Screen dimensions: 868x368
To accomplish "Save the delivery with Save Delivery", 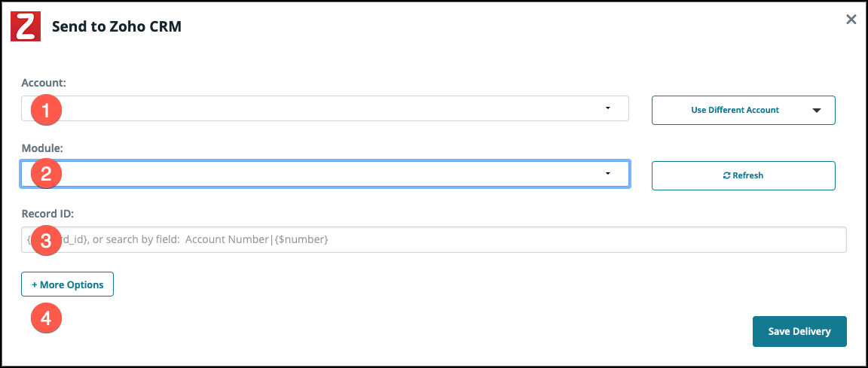I will coord(799,331).
